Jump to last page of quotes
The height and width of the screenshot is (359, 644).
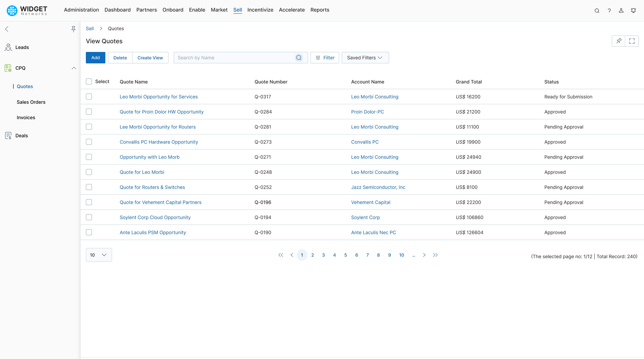pos(435,255)
